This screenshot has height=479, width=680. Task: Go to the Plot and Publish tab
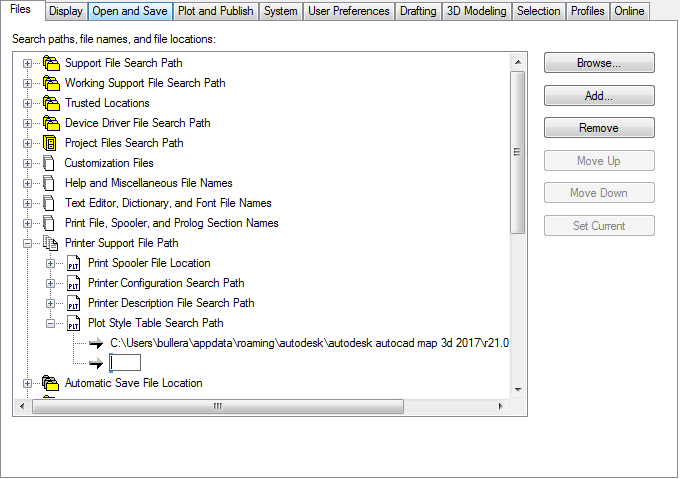(x=216, y=11)
